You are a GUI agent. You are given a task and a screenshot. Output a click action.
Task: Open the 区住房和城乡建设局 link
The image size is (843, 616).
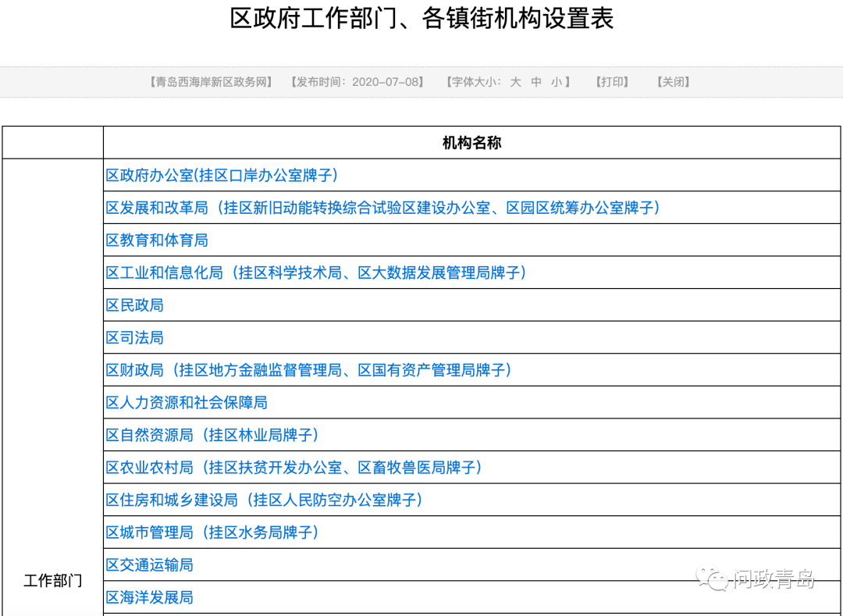pos(264,500)
